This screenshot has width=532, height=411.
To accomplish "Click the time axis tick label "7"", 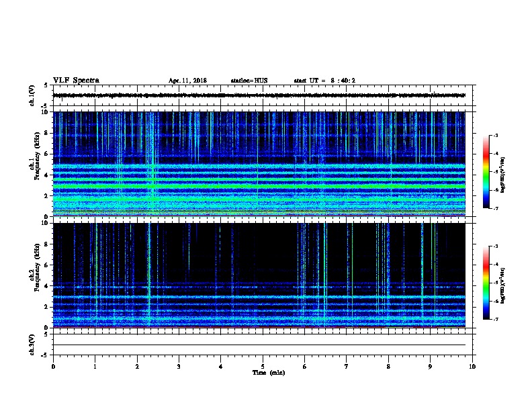I will pyautogui.click(x=347, y=366).
